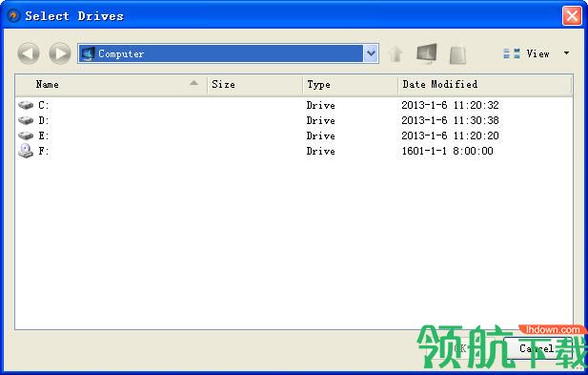Click the Forward navigation arrow

(60, 53)
